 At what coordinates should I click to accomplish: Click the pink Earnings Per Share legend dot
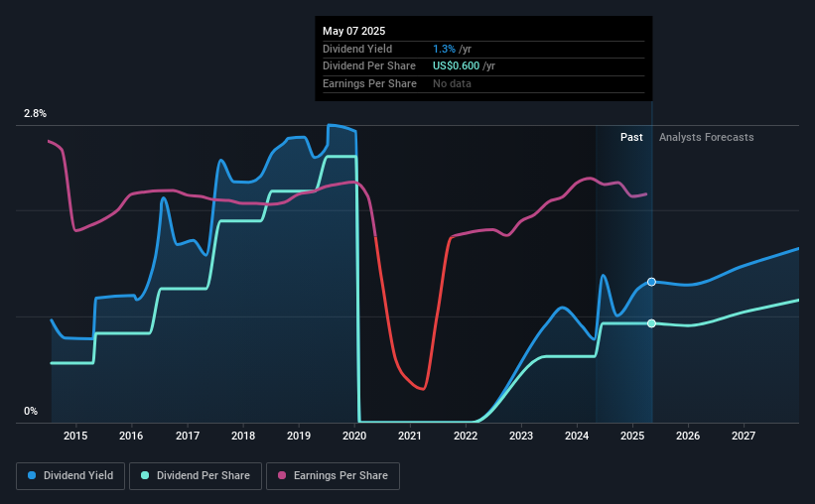pos(282,475)
